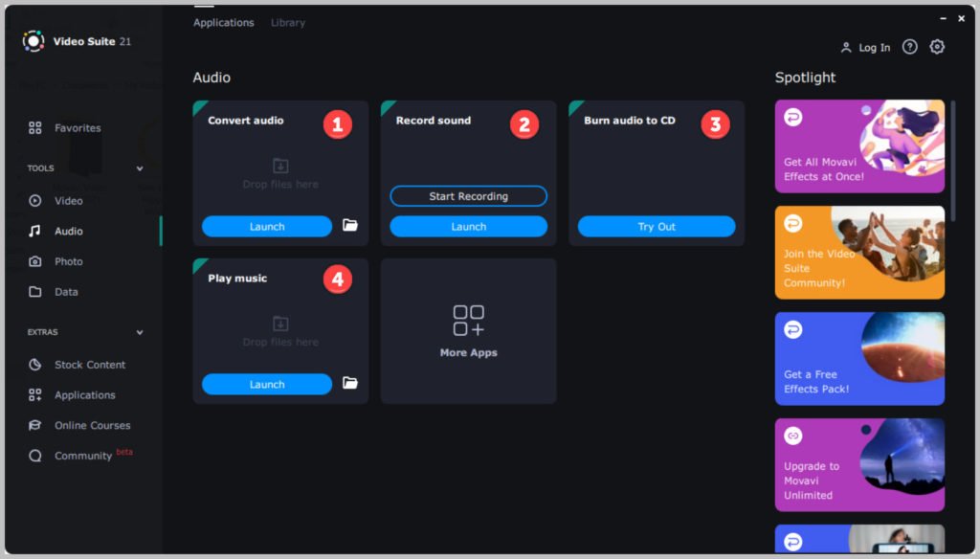Click the Burn audio to CD title
The image size is (980, 559).
[x=630, y=120]
